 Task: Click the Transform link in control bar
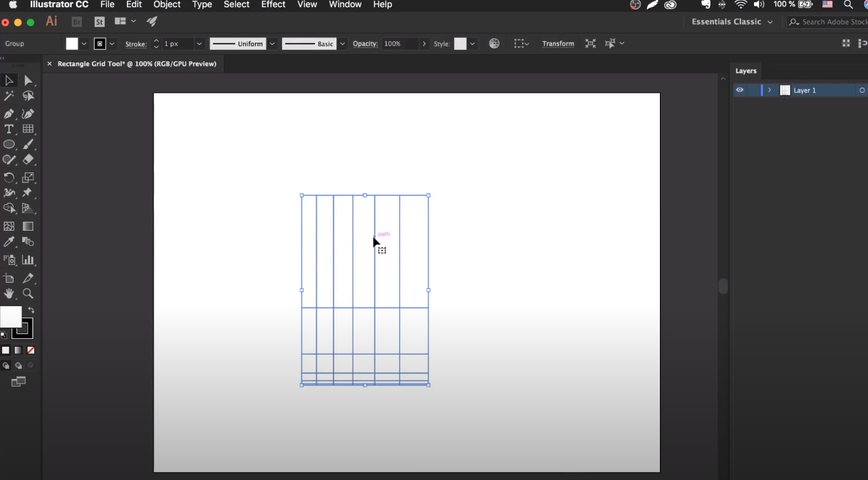(558, 44)
